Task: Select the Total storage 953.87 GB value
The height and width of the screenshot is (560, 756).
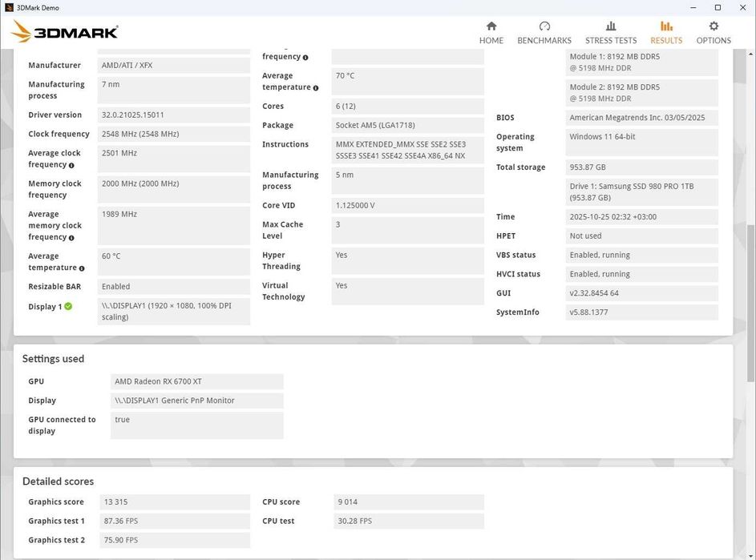Action: pos(641,167)
